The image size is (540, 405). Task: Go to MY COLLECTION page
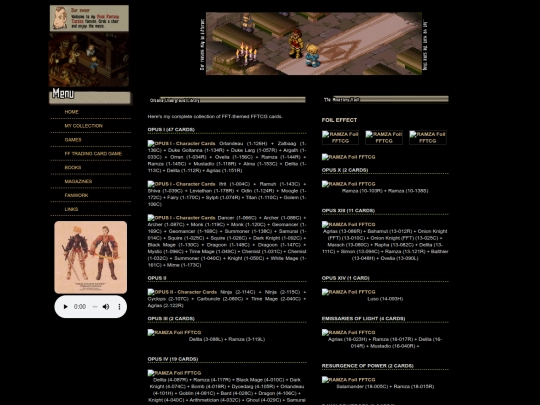point(83,126)
